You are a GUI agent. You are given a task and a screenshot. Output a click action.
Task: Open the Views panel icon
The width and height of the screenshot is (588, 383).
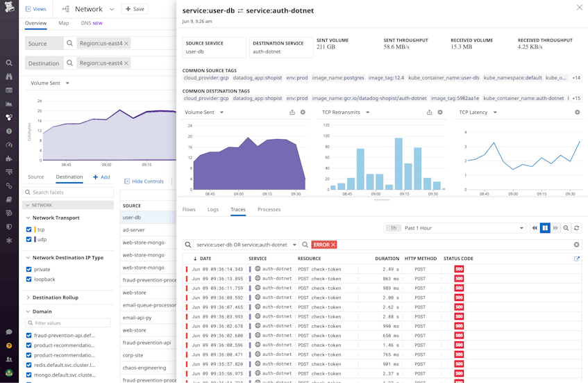pyautogui.click(x=28, y=9)
